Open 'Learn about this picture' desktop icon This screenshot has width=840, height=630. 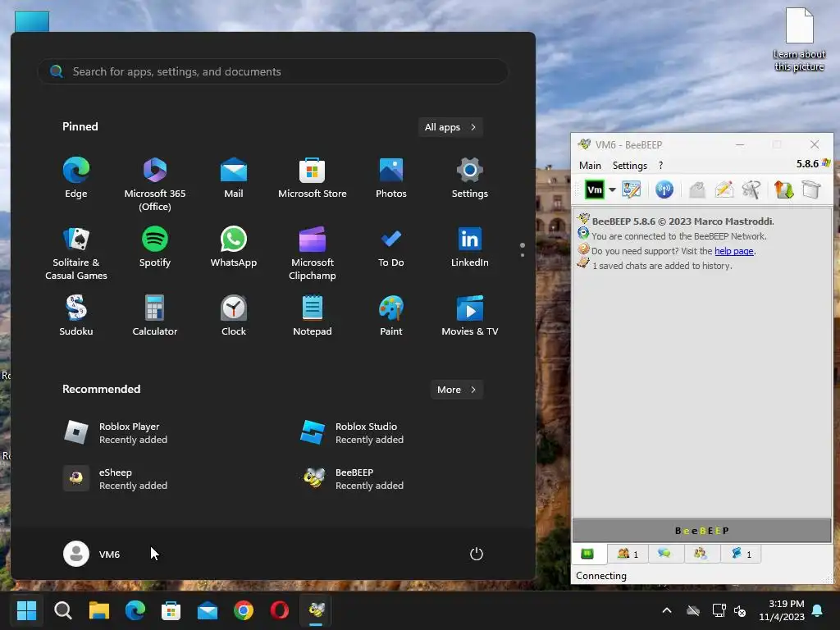[x=799, y=40]
